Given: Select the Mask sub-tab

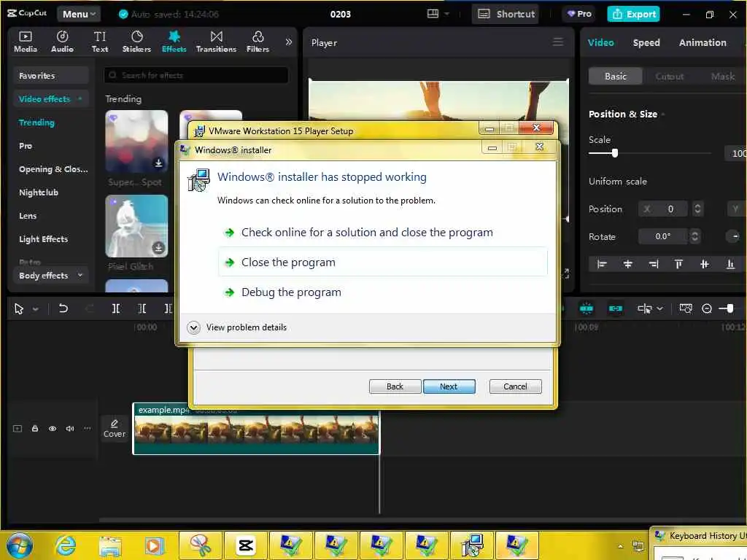Looking at the screenshot, I should tap(722, 76).
